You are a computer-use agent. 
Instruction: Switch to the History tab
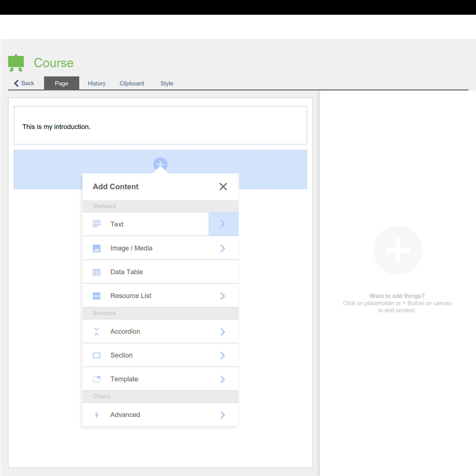[97, 84]
